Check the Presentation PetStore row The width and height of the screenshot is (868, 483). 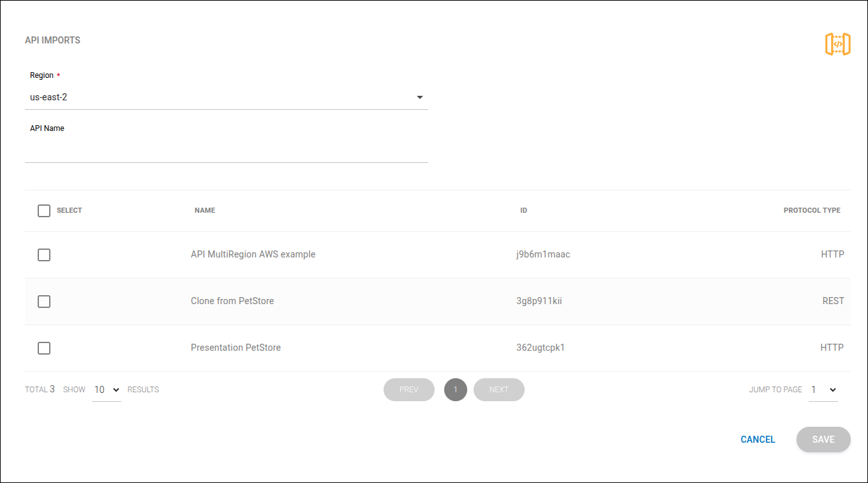(44, 348)
